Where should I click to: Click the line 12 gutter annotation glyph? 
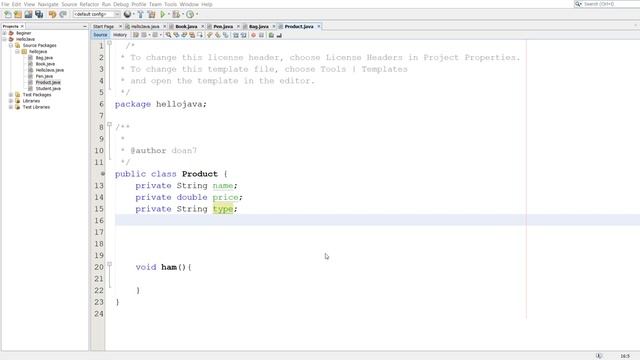102,174
